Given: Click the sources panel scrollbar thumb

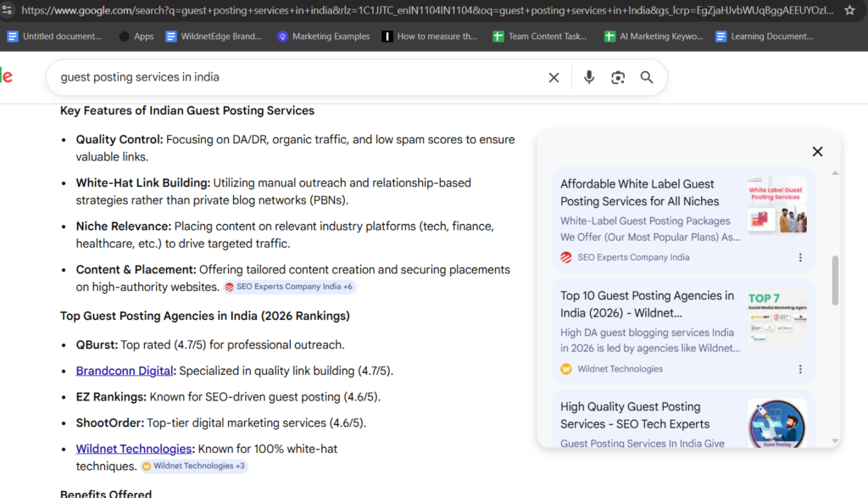Looking at the screenshot, I should pyautogui.click(x=835, y=280).
